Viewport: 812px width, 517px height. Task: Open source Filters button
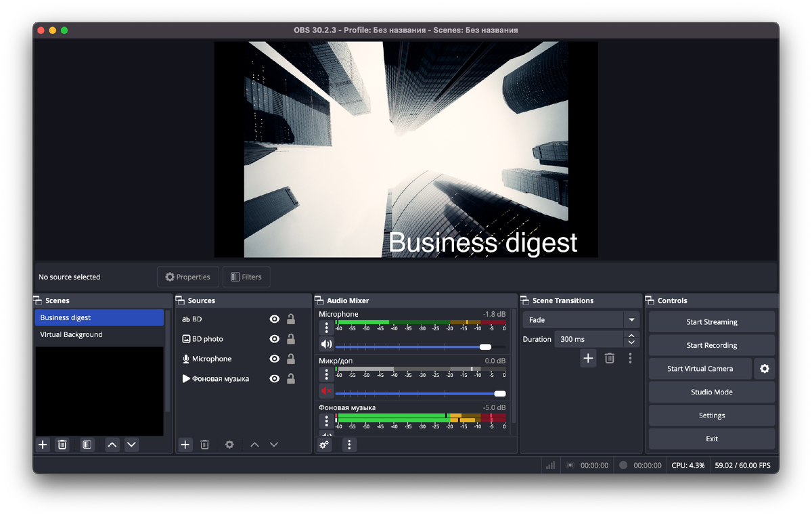246,277
